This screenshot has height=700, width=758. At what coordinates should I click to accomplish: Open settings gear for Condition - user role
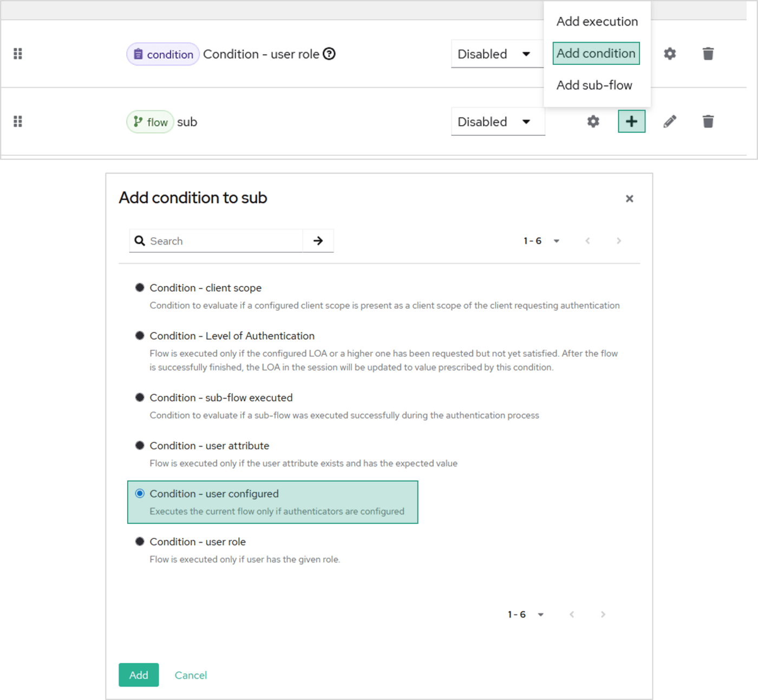(x=670, y=54)
